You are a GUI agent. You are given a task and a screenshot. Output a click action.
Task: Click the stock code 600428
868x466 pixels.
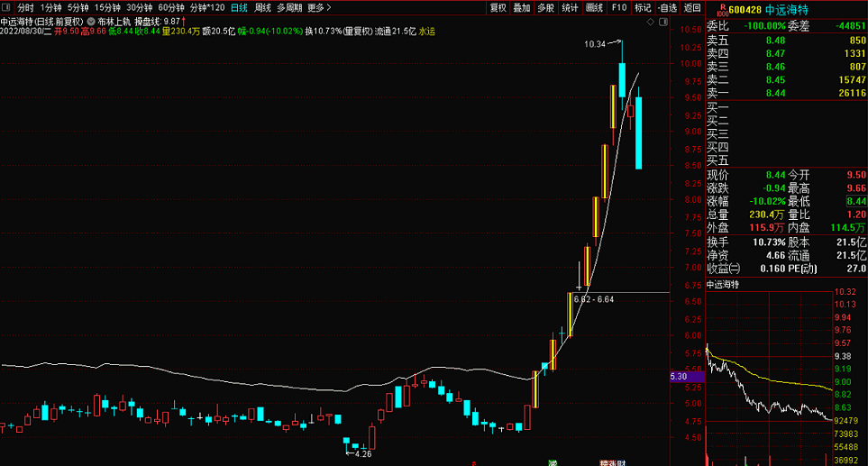coord(745,10)
